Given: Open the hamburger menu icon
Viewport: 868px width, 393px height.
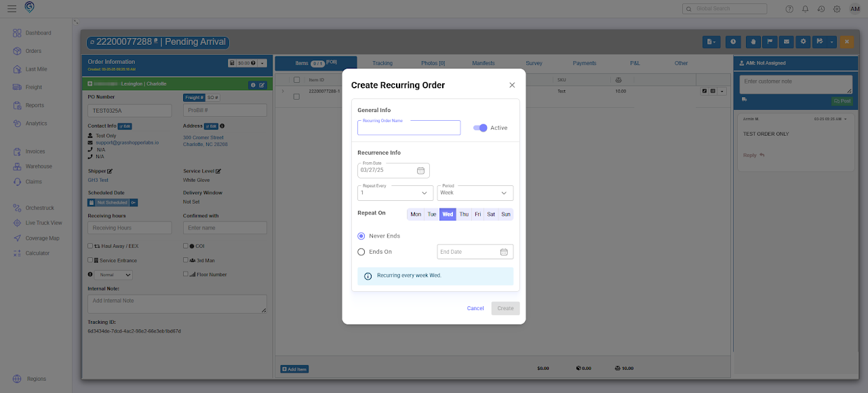Looking at the screenshot, I should click(x=12, y=9).
